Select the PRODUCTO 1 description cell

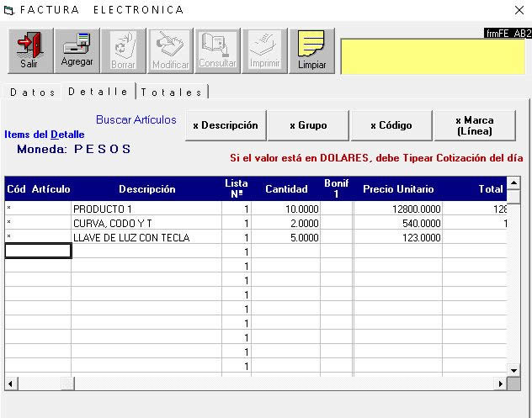pyautogui.click(x=146, y=209)
